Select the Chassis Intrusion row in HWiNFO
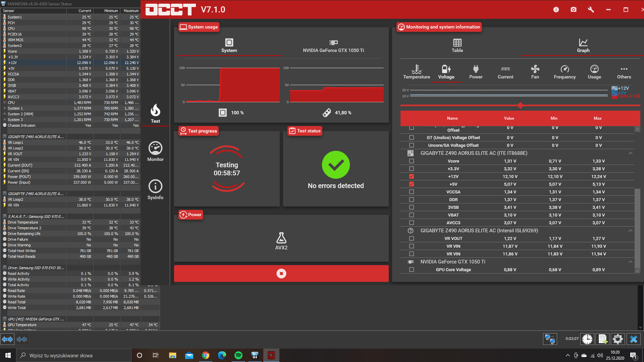The image size is (644, 362). [x=70, y=125]
